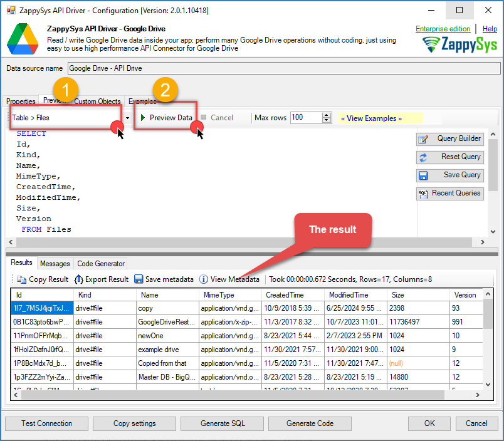
Task: Click the Export Result toolbar button
Action: [102, 279]
